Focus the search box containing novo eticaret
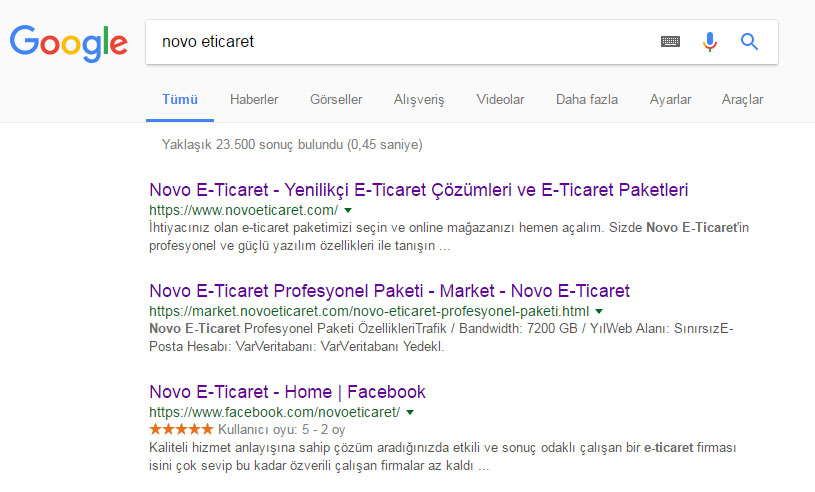The image size is (815, 492). (x=462, y=42)
